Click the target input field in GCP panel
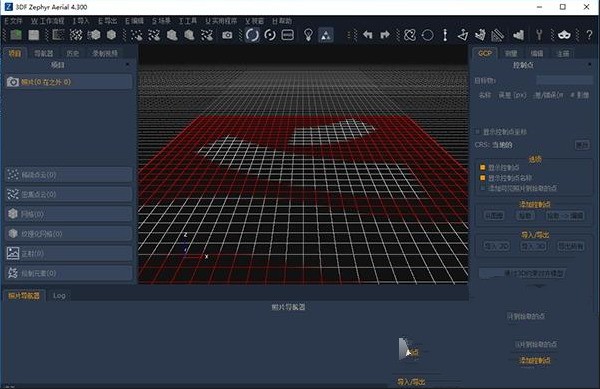The width and height of the screenshot is (600, 389). click(x=564, y=80)
